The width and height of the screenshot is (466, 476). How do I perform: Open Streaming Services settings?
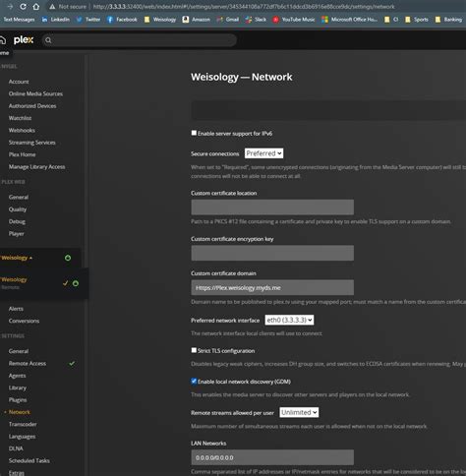31,143
